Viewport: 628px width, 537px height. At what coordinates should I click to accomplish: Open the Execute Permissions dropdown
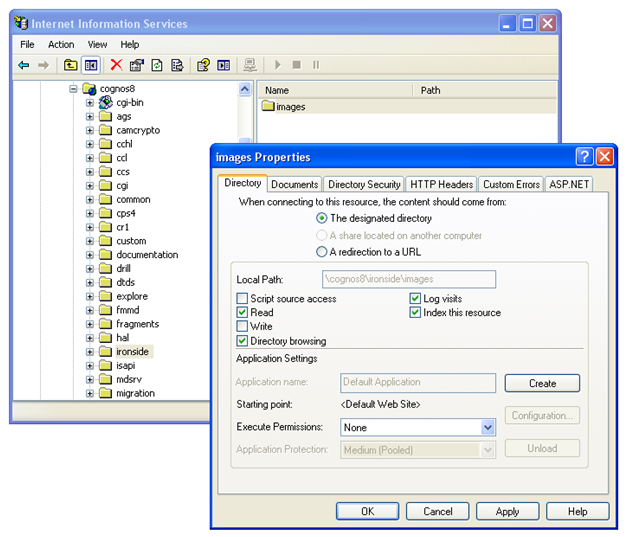point(488,427)
